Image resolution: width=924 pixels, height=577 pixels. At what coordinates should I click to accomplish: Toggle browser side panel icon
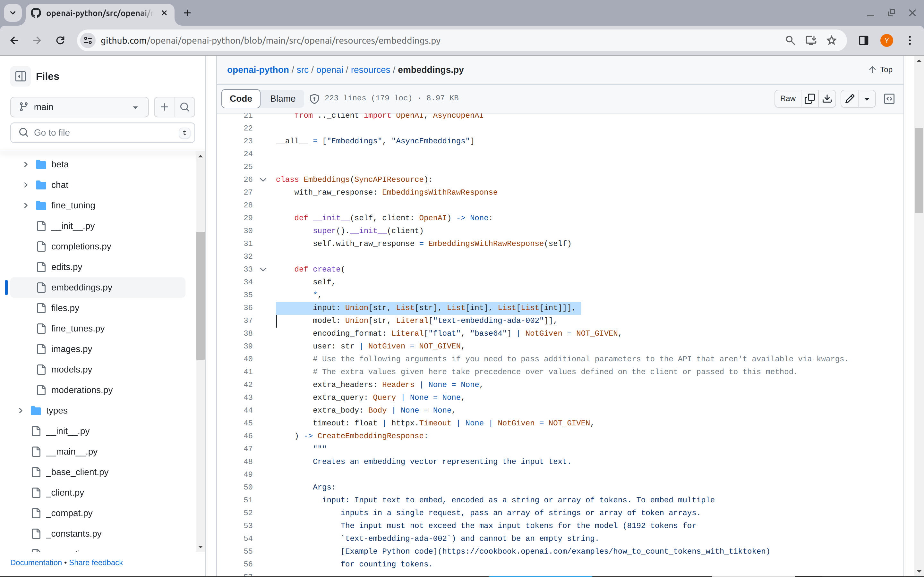click(x=863, y=40)
